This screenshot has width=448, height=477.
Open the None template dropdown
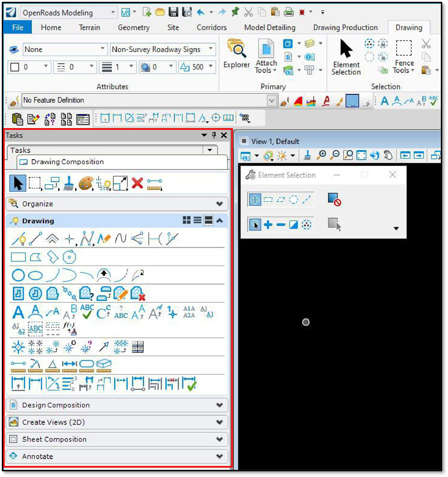coord(102,49)
